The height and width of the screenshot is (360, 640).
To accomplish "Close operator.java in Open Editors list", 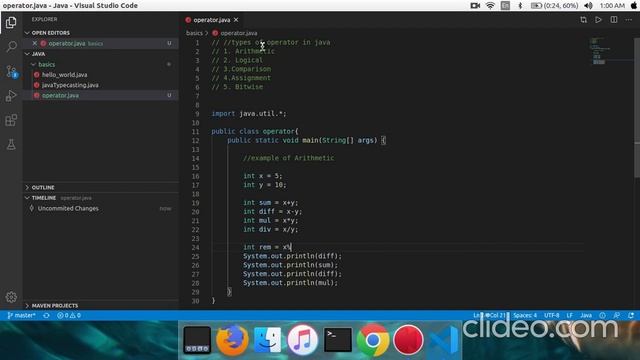I will [35, 43].
